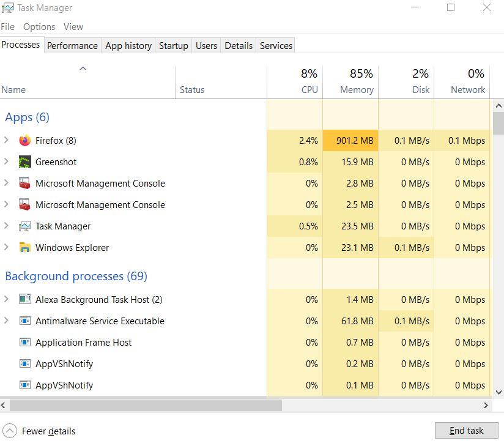The image size is (504, 446).
Task: Click the Windows Explorer folder icon
Action: [x=24, y=248]
